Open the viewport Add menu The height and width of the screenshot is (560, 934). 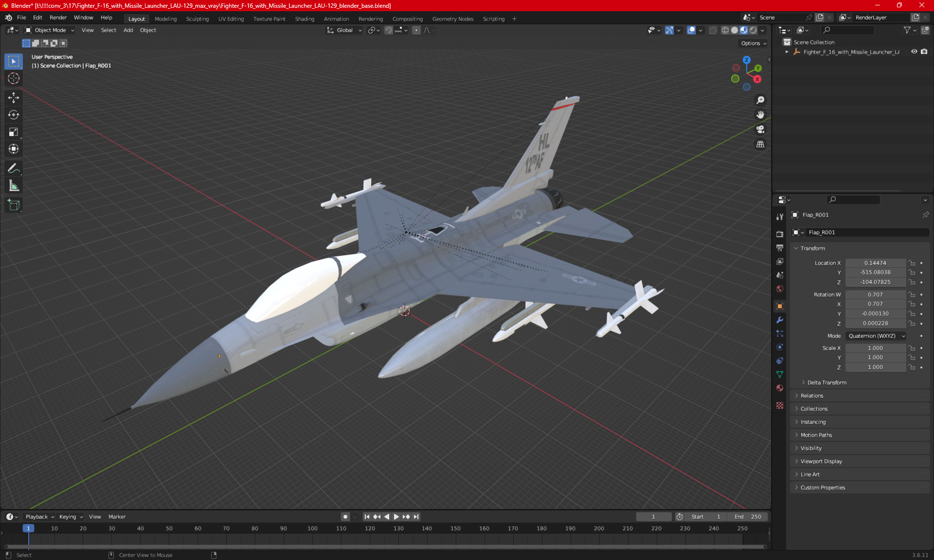128,30
